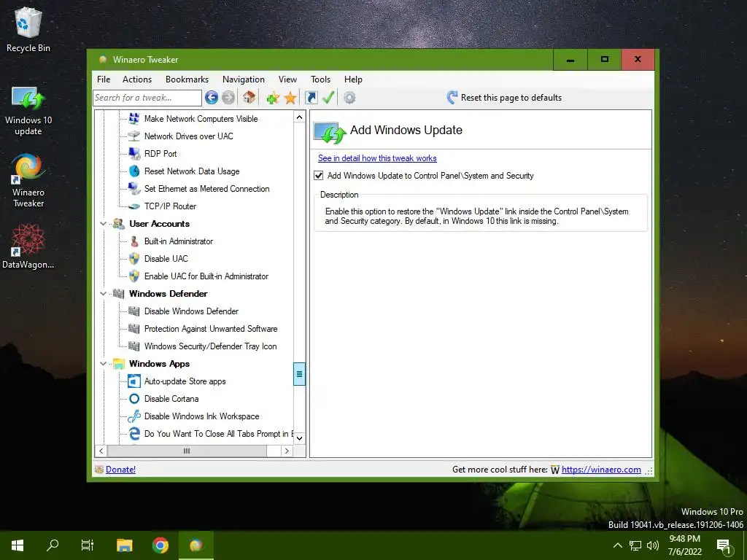
Task: Open the Bookmarks menu
Action: (187, 79)
